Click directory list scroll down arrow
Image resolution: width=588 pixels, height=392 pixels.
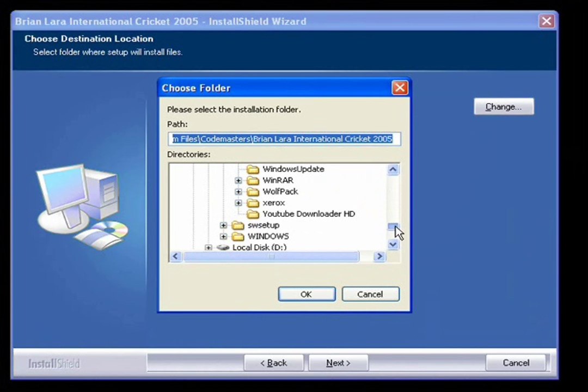(x=393, y=244)
